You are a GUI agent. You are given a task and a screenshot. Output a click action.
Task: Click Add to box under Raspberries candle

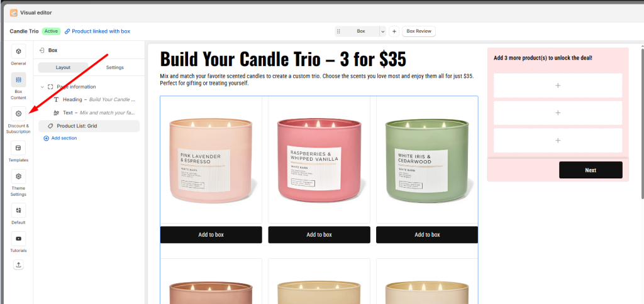[x=319, y=235]
